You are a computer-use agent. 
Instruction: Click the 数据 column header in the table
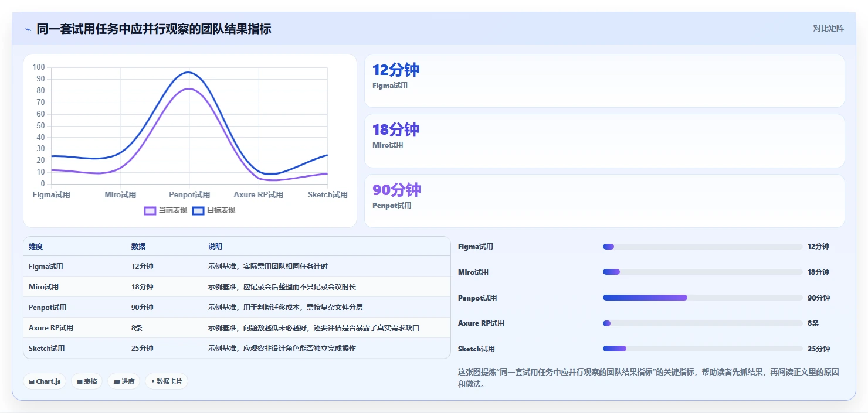point(138,247)
